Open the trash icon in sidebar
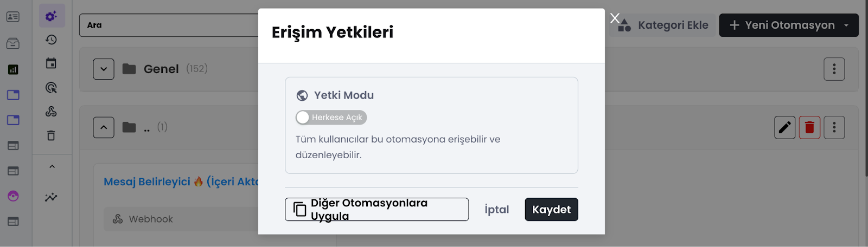The height and width of the screenshot is (247, 868). pyautogui.click(x=51, y=135)
